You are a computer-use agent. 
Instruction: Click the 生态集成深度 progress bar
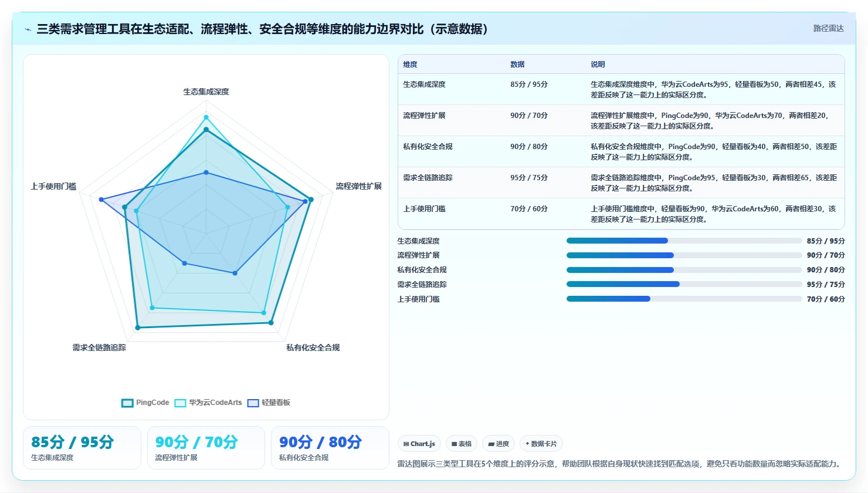(684, 241)
